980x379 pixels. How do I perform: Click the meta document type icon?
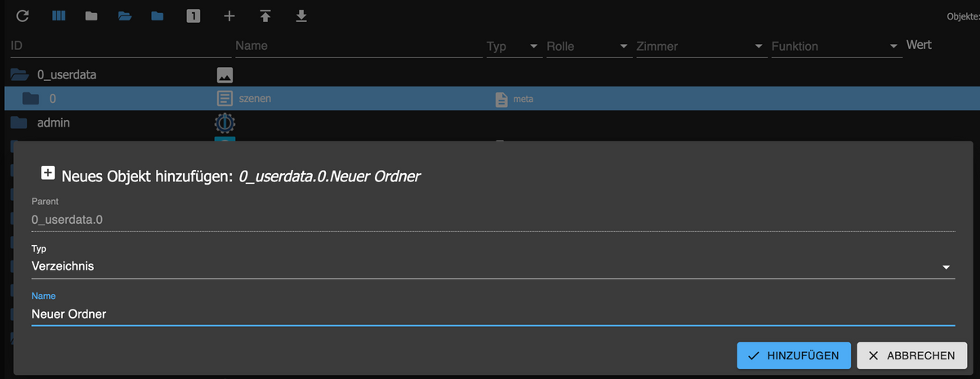pyautogui.click(x=501, y=100)
